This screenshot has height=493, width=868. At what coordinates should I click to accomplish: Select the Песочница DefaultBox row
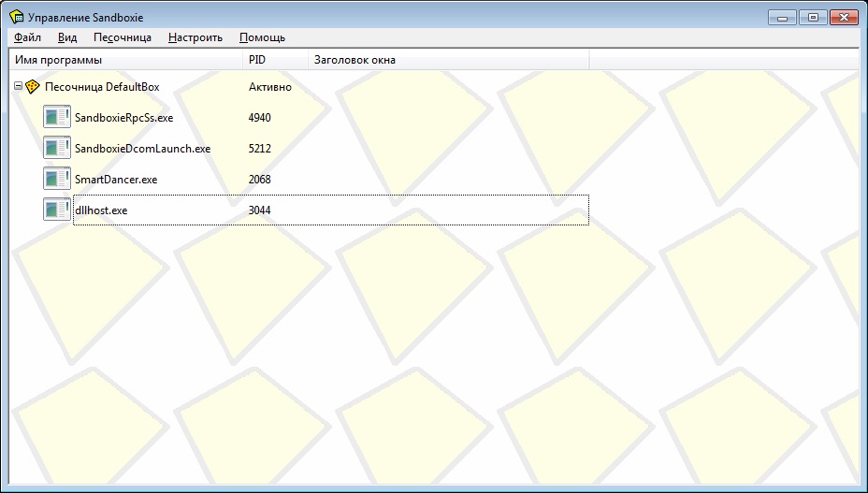tap(102, 87)
